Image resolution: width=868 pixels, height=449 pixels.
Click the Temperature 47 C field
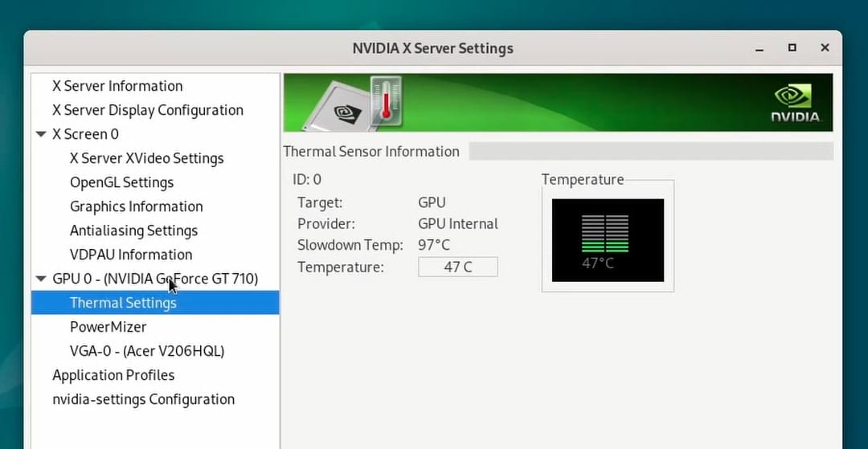click(x=458, y=267)
